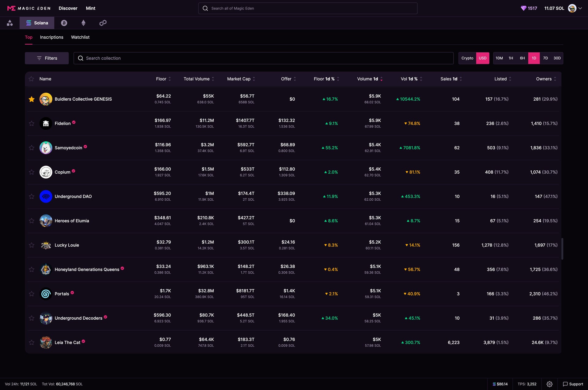Open the Watchlist tab
This screenshot has width=588, height=390.
click(80, 37)
